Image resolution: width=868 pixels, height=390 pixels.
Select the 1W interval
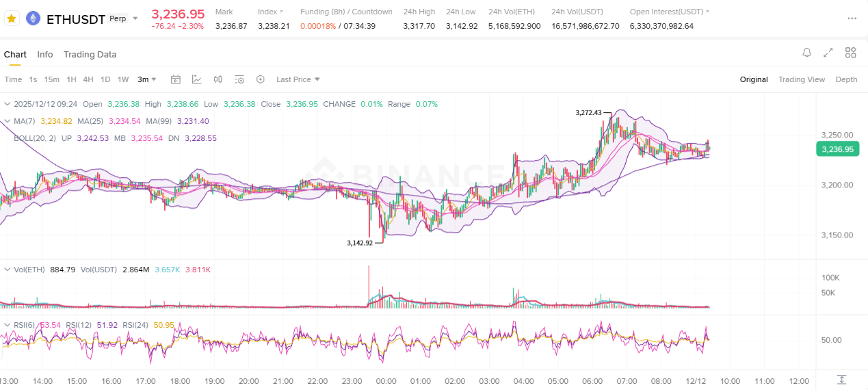click(123, 79)
